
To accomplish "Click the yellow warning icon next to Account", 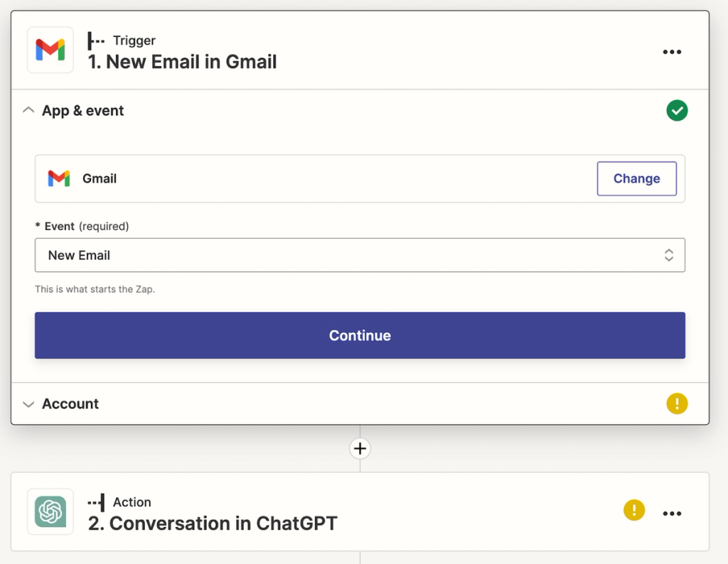I will (x=677, y=403).
